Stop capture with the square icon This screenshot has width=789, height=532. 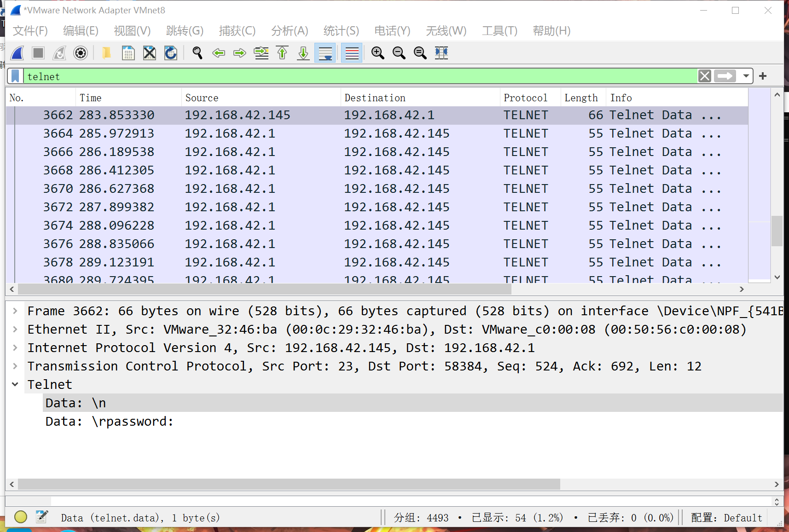(38, 53)
